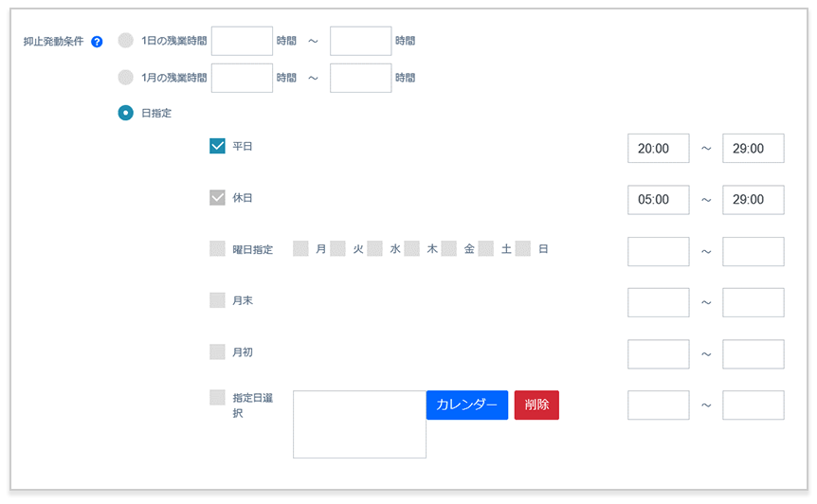
Task: Focus 指定日選択 end time field
Action: [753, 405]
